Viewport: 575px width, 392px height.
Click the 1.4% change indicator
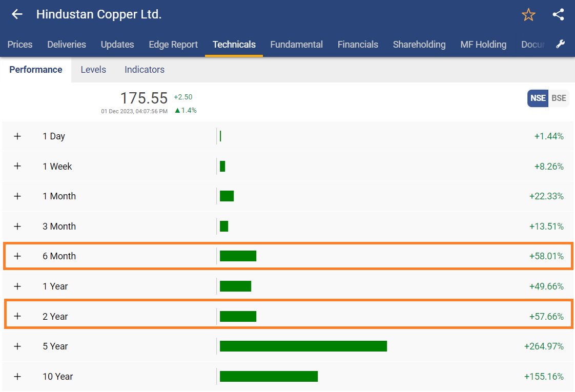click(186, 110)
